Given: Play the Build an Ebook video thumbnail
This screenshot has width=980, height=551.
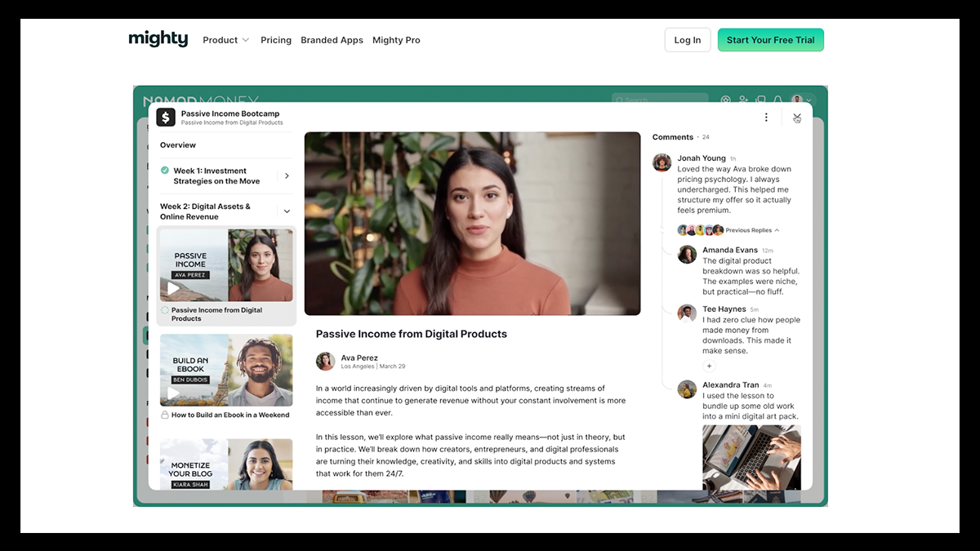Looking at the screenshot, I should coord(174,393).
